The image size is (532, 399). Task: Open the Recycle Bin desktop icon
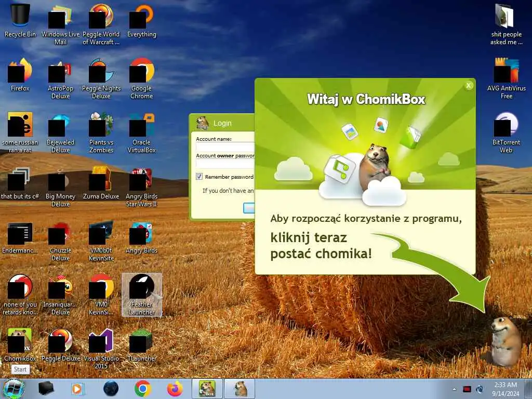click(x=20, y=20)
